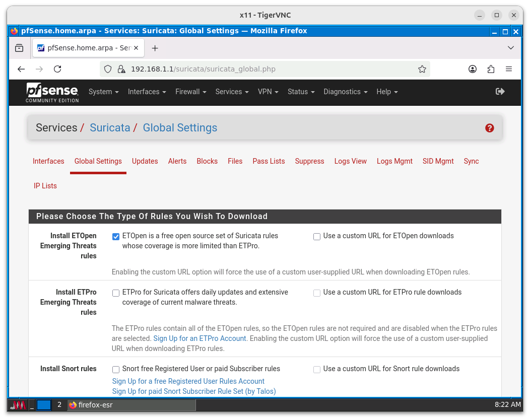Image resolution: width=530 pixels, height=420 pixels.
Task: Check custom URL for ETPro rule downloads
Action: click(x=317, y=293)
